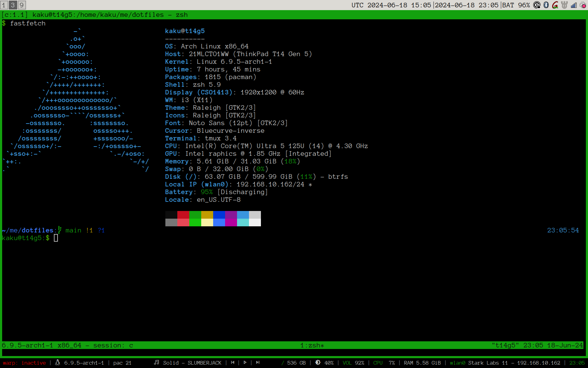Click the brightness 40% indicator
588x368 pixels.
[x=324, y=363]
